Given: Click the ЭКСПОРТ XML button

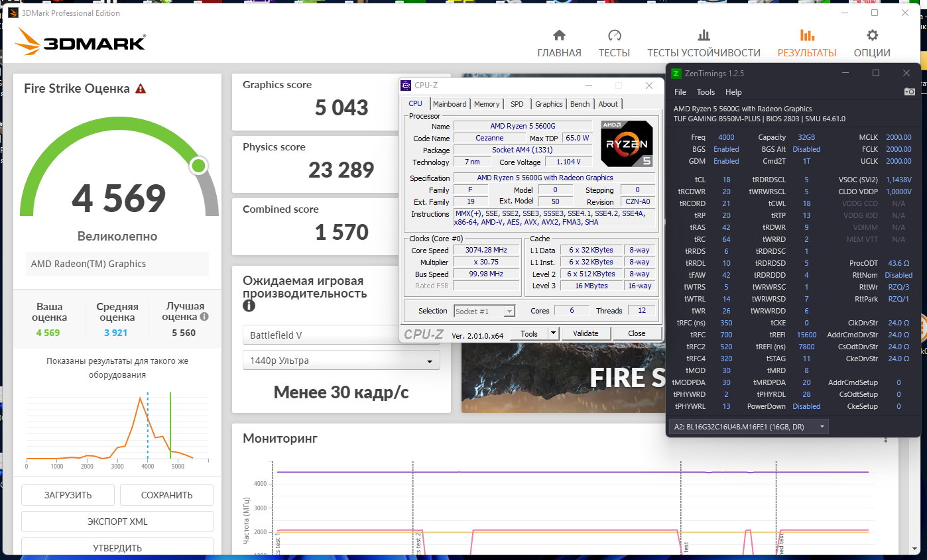Looking at the screenshot, I should [117, 522].
